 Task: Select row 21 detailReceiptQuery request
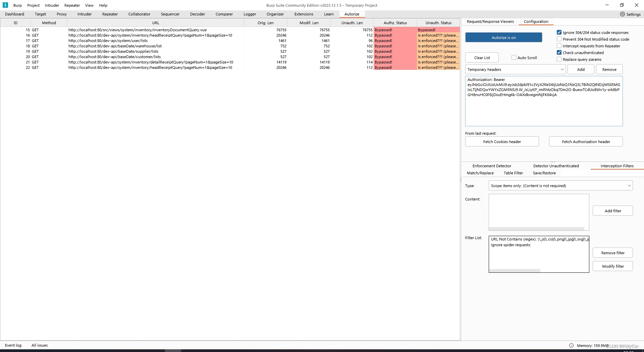[x=230, y=62]
